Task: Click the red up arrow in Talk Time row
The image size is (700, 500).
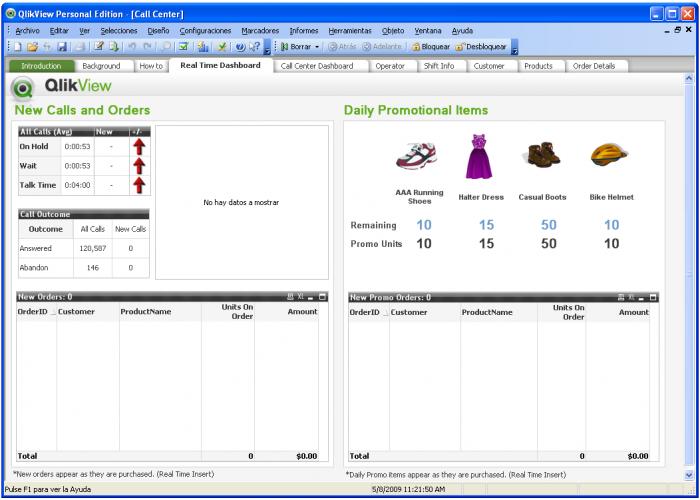Action: coord(139,185)
